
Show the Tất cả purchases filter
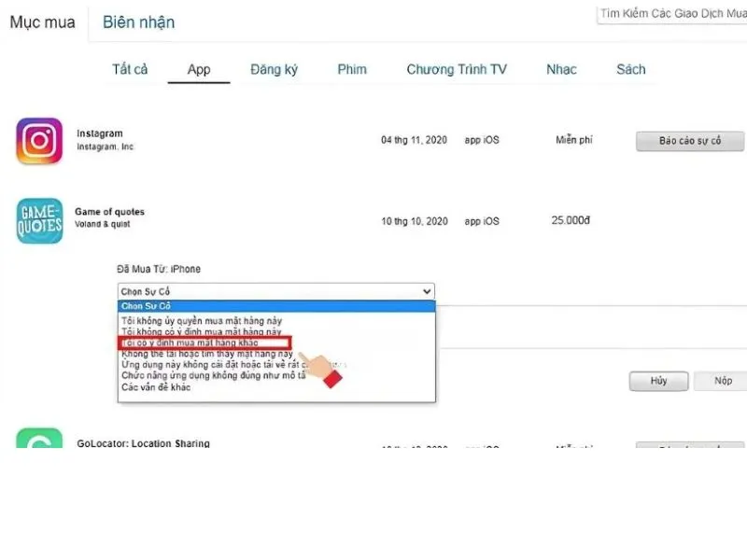(130, 69)
